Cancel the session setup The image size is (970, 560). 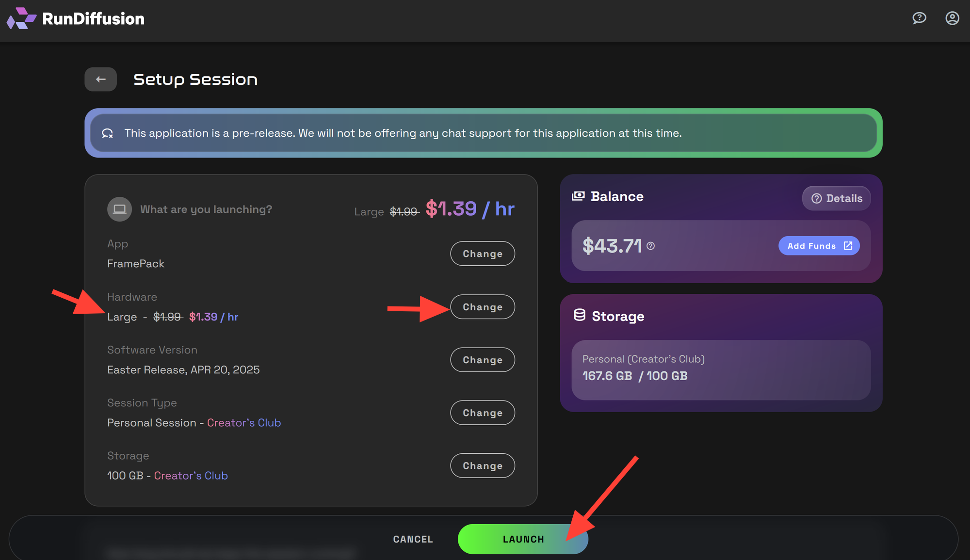coord(413,539)
